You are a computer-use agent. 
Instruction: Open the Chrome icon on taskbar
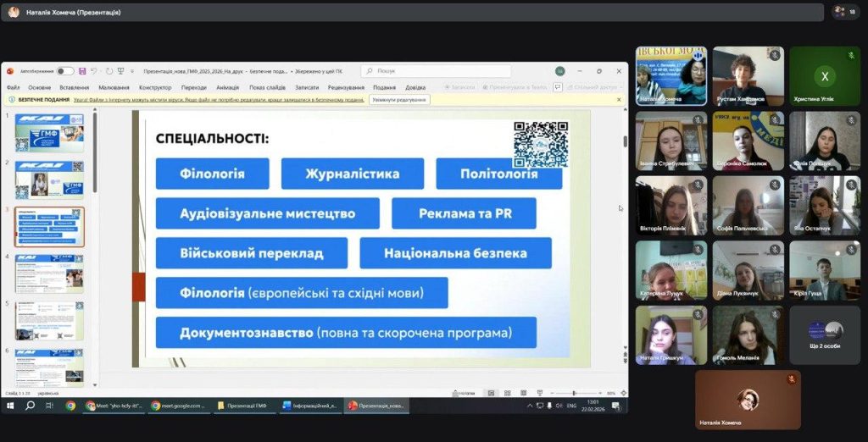(70, 406)
